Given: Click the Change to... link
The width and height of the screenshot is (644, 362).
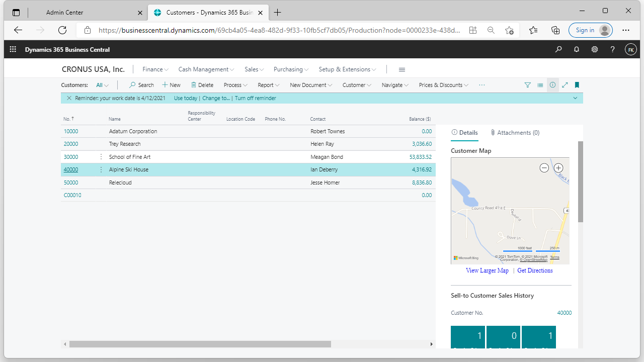Looking at the screenshot, I should point(216,98).
